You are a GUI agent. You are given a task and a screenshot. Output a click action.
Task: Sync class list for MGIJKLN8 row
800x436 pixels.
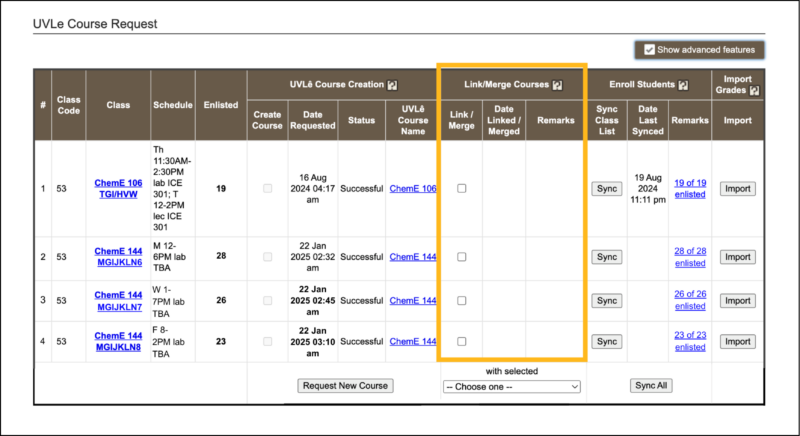[607, 342]
